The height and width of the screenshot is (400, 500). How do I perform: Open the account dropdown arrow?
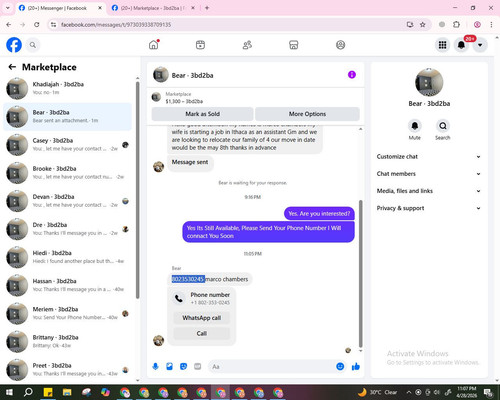point(480,45)
